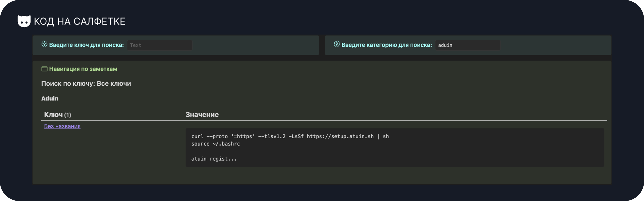Click the КОД НА САЛФЕТКЕ site title
This screenshot has height=201, width=644.
pyautogui.click(x=79, y=22)
